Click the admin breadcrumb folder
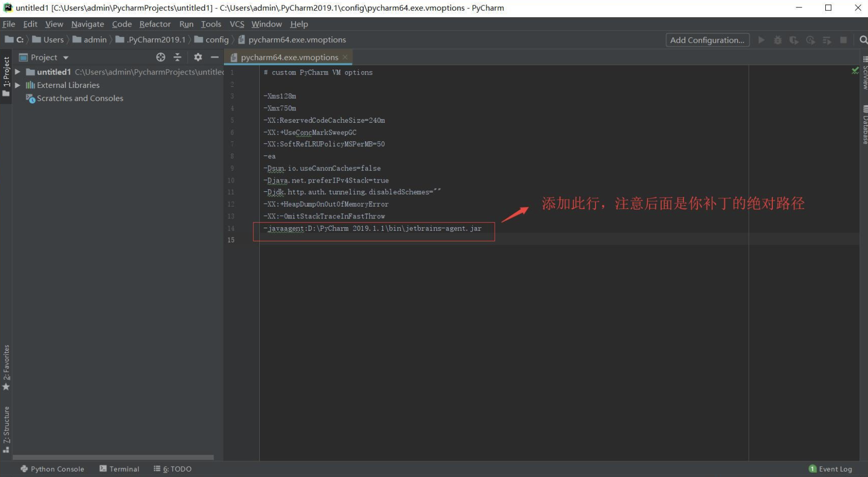Image resolution: width=868 pixels, height=477 pixels. 89,40
